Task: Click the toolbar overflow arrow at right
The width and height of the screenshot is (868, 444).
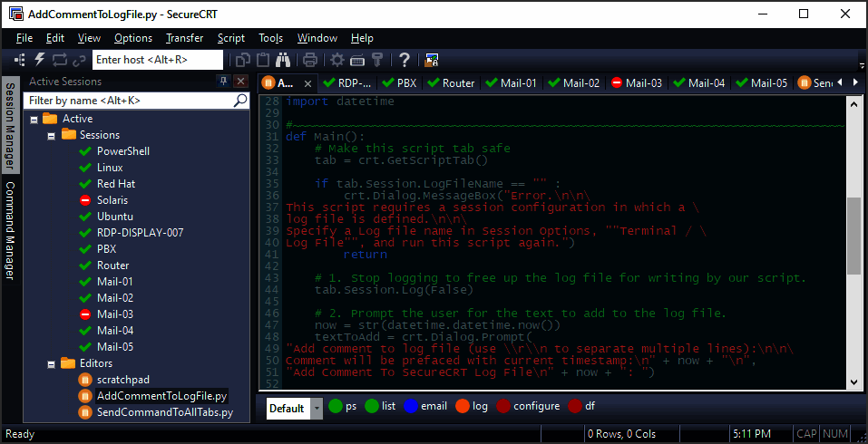Action: [x=862, y=64]
